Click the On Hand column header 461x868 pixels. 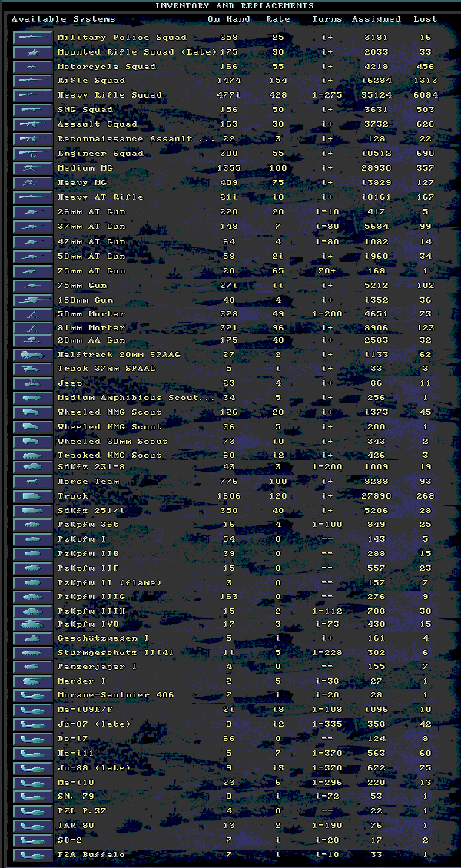[228, 19]
